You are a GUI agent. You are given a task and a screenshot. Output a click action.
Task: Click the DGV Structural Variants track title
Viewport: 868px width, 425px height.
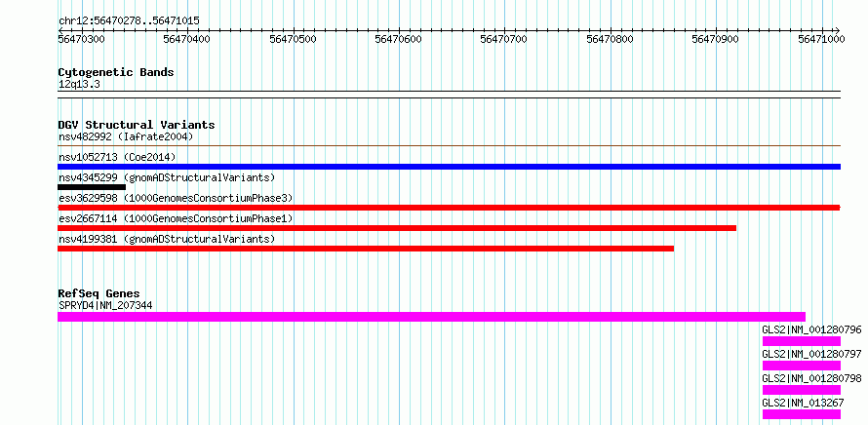(137, 125)
